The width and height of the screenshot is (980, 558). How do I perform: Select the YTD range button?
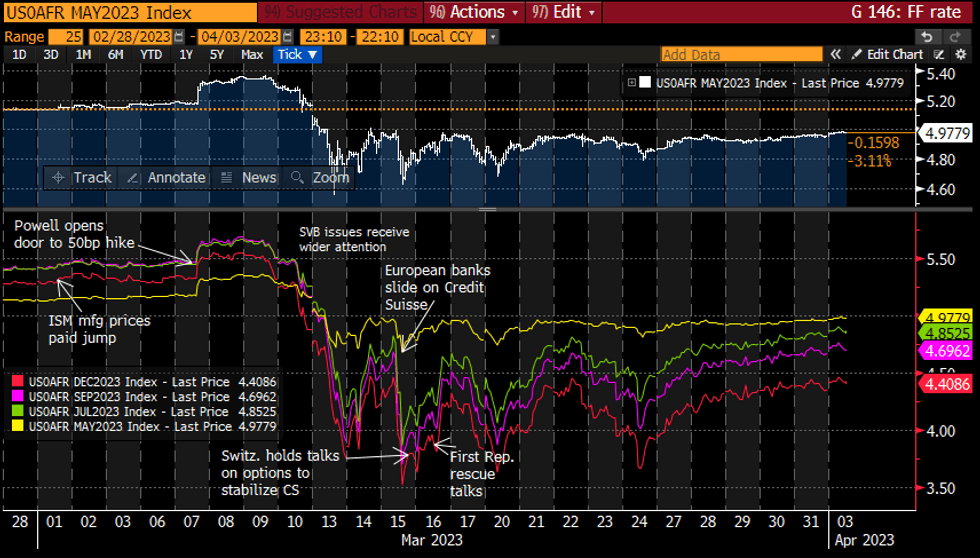151,55
